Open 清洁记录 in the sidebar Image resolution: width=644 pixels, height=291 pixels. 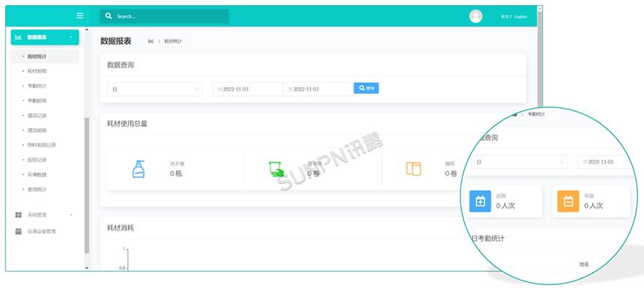click(37, 115)
